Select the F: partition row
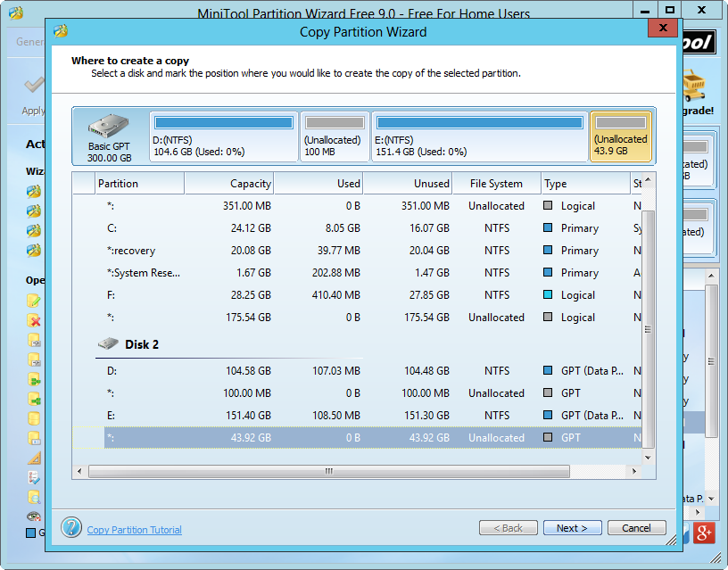Image resolution: width=728 pixels, height=570 pixels. click(357, 294)
